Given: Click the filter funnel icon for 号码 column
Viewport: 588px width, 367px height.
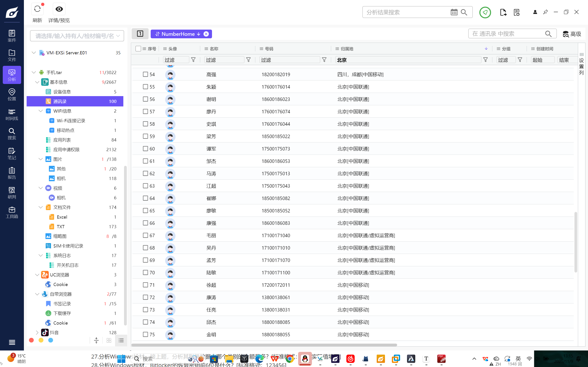Looking at the screenshot, I should [x=324, y=60].
